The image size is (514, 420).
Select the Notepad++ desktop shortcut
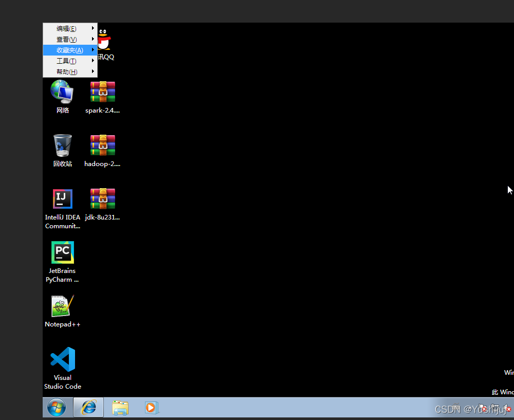pos(62,311)
